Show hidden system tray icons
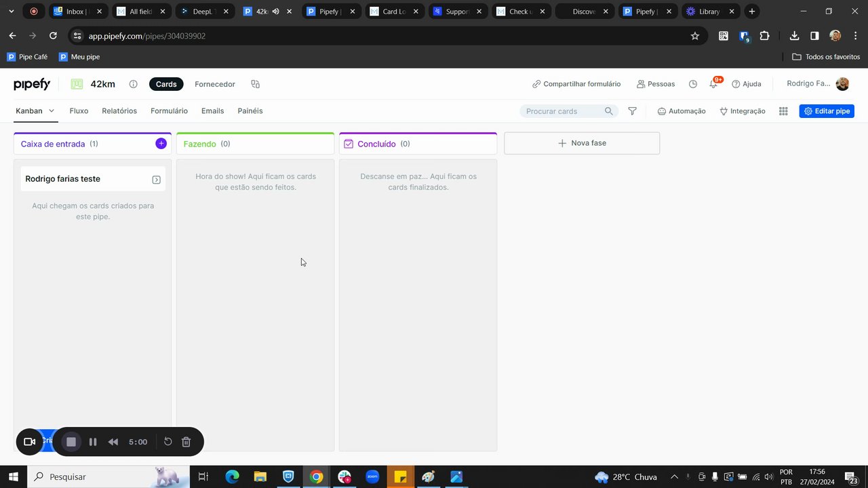Viewport: 868px width, 488px height. (674, 477)
